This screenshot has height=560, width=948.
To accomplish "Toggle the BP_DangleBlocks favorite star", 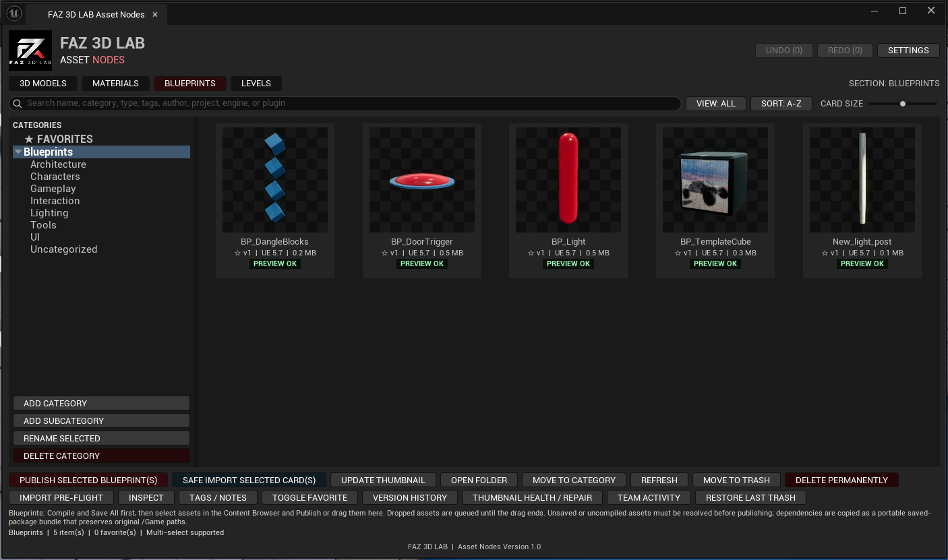I will (237, 253).
